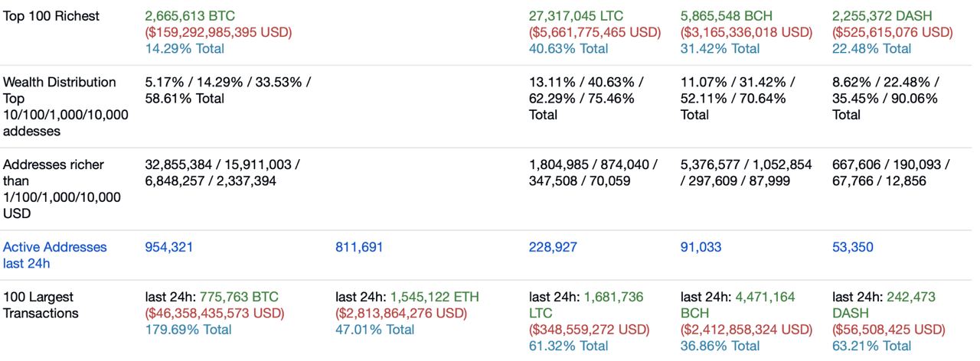This screenshot has width=980, height=361.
Task: Select the $525,615,076 USD value
Action: (892, 32)
